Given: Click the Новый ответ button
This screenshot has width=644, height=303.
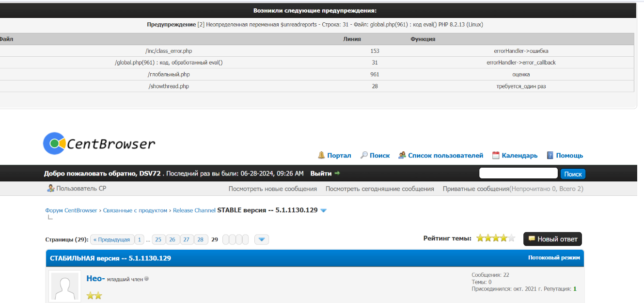Looking at the screenshot, I should click(x=552, y=239).
